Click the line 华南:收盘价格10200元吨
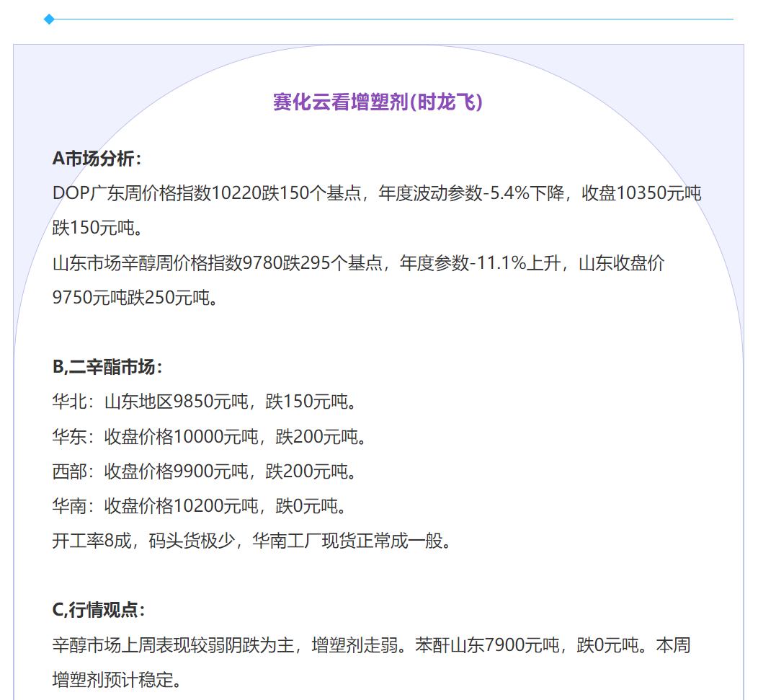This screenshot has width=758, height=700. [x=199, y=506]
